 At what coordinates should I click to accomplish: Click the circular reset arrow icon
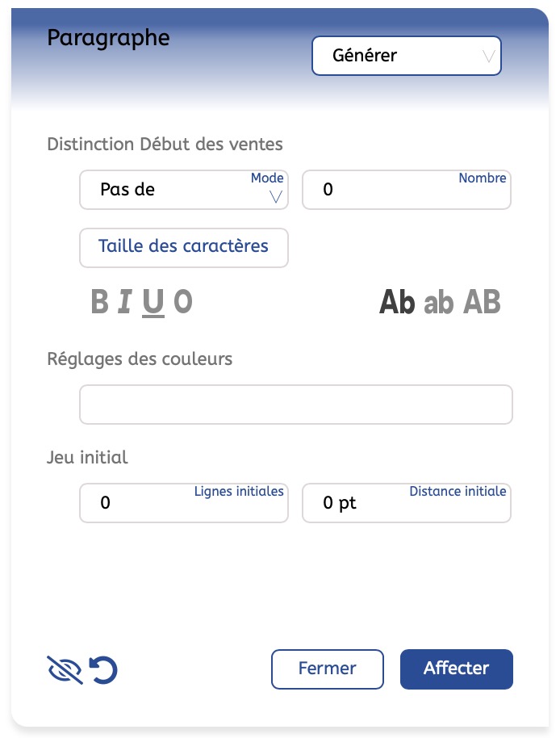103,669
